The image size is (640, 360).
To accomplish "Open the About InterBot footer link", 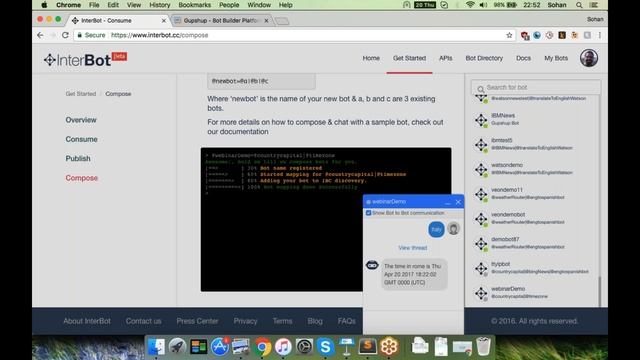I will tap(87, 321).
